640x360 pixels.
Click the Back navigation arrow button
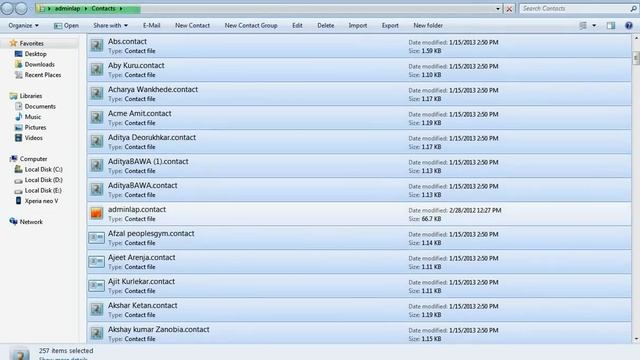tap(7, 8)
